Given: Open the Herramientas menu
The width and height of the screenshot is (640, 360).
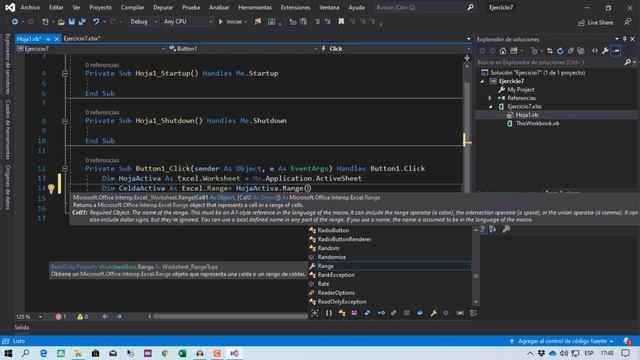Looking at the screenshot, I should pyautogui.click(x=255, y=8).
